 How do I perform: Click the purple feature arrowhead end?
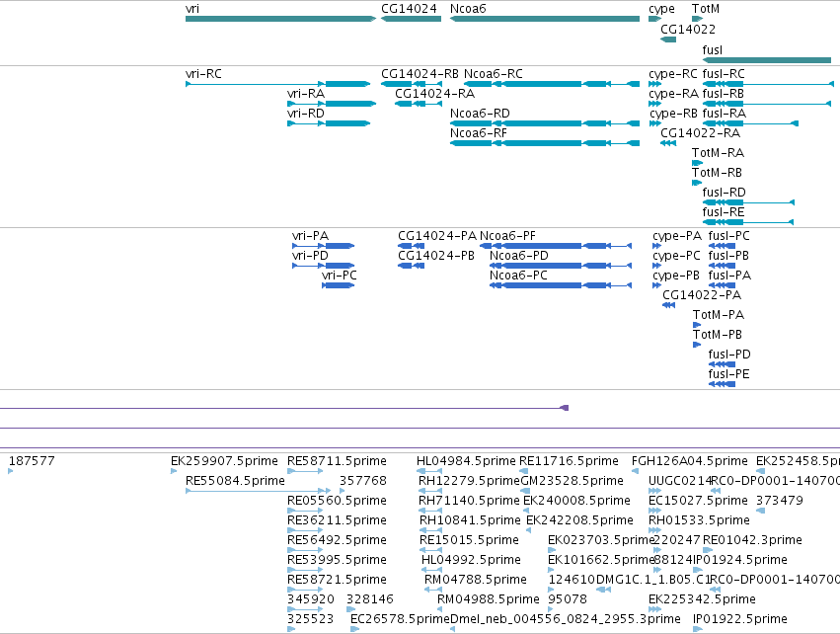click(x=564, y=408)
